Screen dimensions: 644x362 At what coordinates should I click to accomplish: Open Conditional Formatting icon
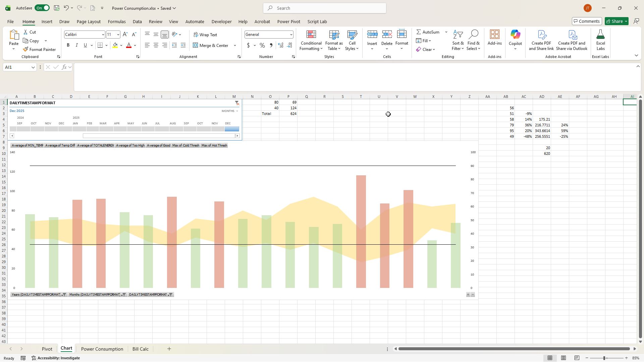click(x=311, y=35)
